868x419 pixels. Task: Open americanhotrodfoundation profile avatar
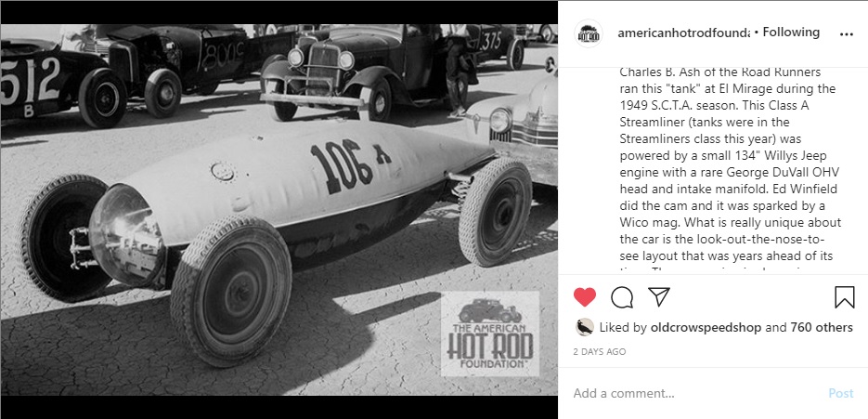click(x=589, y=33)
